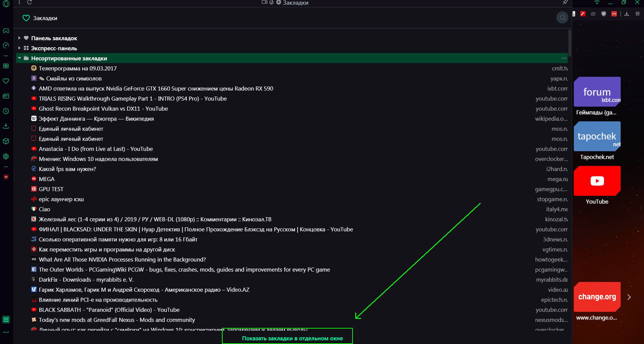Image resolution: width=644 pixels, height=344 pixels.
Task: Open GX Corner gamepad icon in sidebar
Action: (6, 31)
